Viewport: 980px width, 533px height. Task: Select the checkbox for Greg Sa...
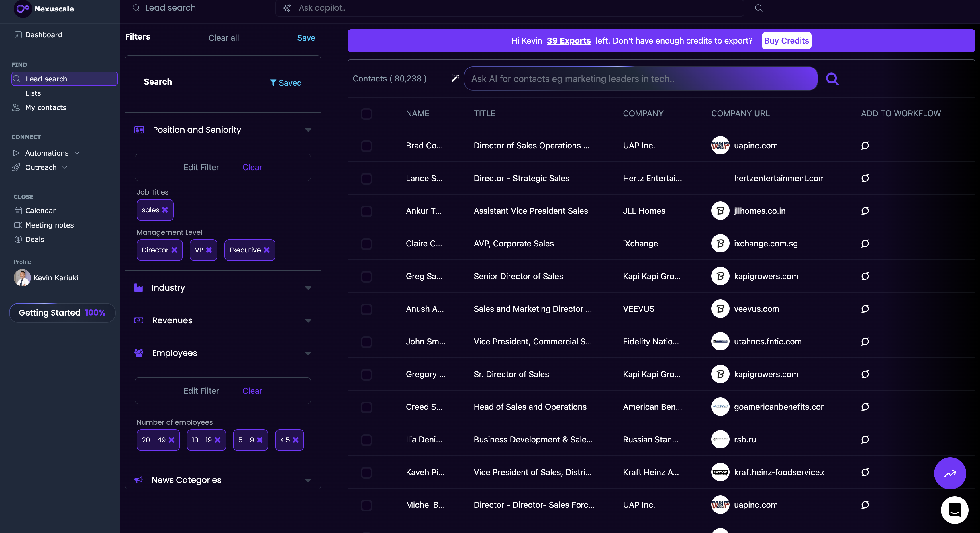pyautogui.click(x=366, y=277)
